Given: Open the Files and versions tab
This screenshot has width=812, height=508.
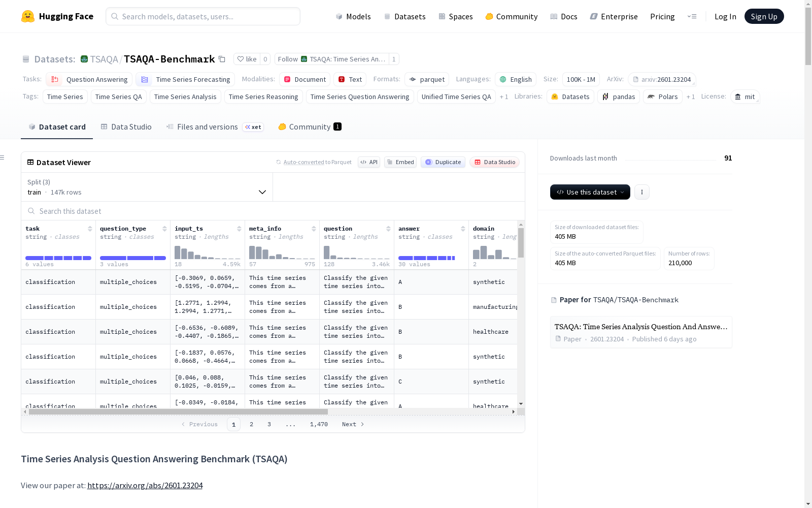Looking at the screenshot, I should [x=215, y=127].
